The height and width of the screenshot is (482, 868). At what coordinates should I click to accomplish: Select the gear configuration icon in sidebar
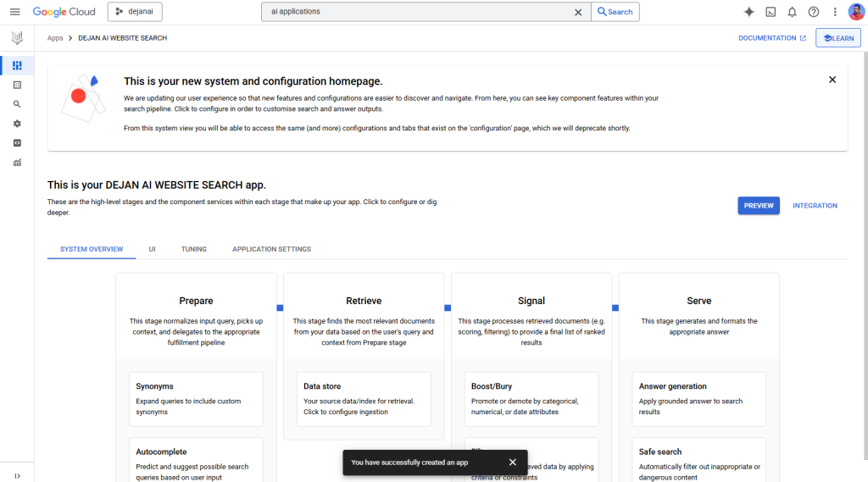click(17, 124)
